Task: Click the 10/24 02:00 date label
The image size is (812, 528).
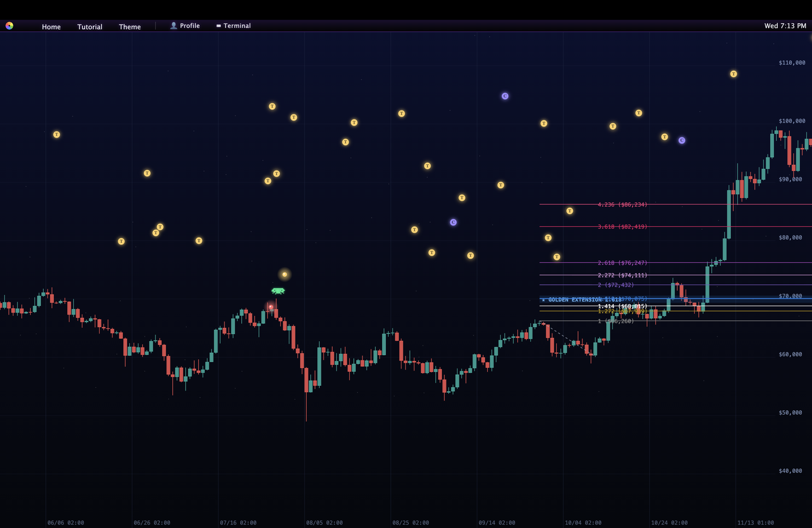Action: click(669, 523)
